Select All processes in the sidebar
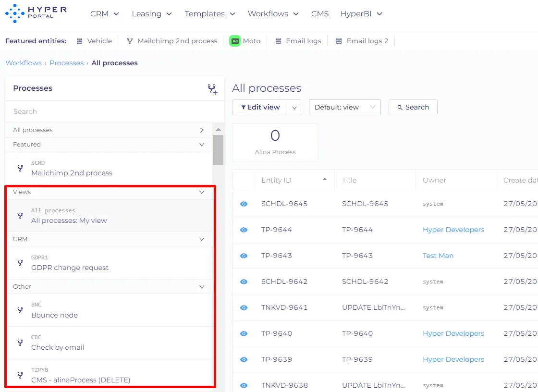This screenshot has width=538, height=392. coord(109,130)
